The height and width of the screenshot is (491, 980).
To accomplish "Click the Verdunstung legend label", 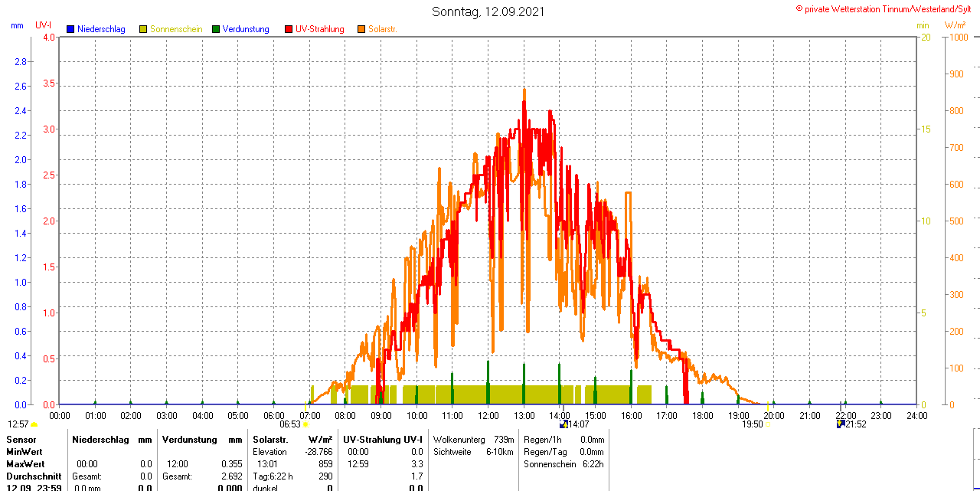I will tap(246, 29).
